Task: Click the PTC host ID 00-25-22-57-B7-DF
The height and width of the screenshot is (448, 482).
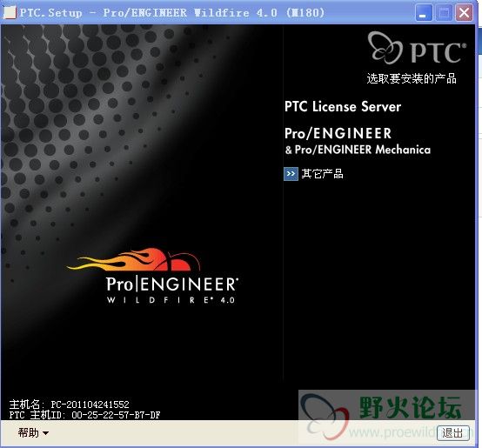Action: 116,415
